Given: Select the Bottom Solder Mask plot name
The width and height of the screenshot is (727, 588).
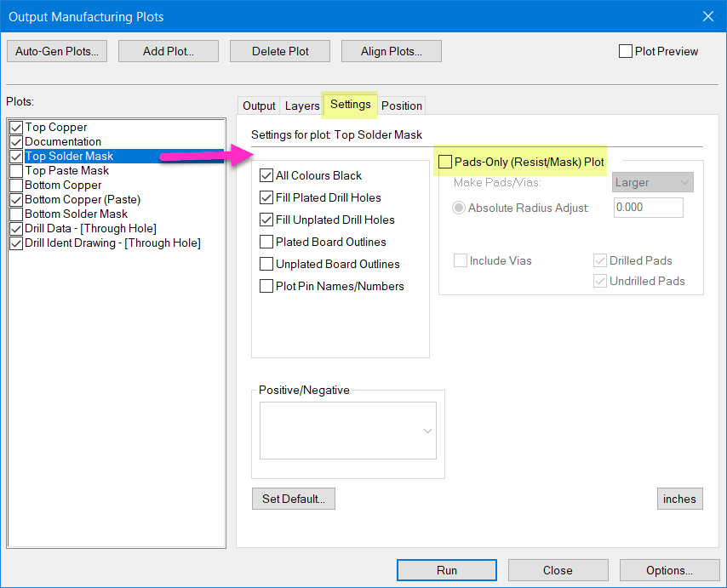Looking at the screenshot, I should [x=76, y=214].
